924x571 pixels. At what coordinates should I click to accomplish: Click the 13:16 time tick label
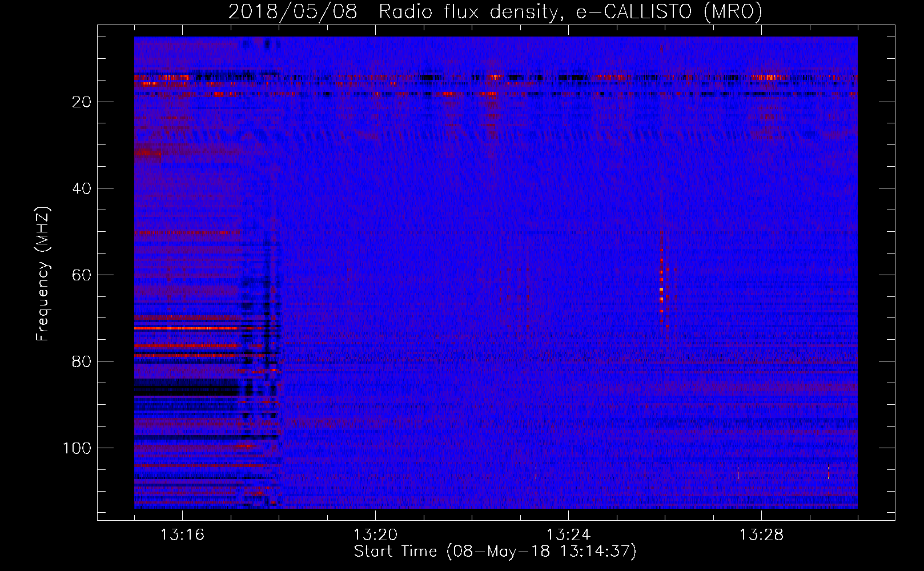182,535
